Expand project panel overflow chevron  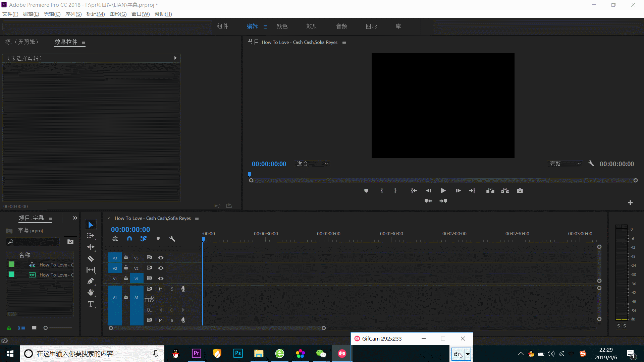click(x=75, y=218)
